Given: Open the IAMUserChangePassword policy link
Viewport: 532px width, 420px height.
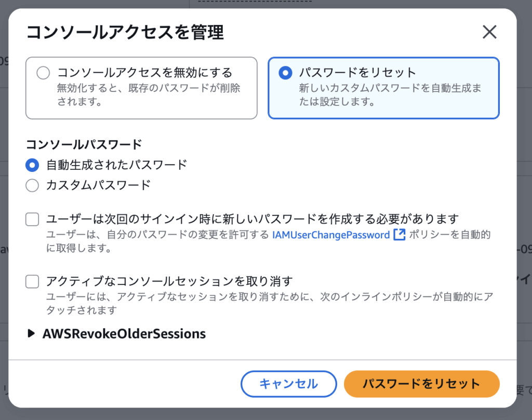Looking at the screenshot, I should pos(331,235).
